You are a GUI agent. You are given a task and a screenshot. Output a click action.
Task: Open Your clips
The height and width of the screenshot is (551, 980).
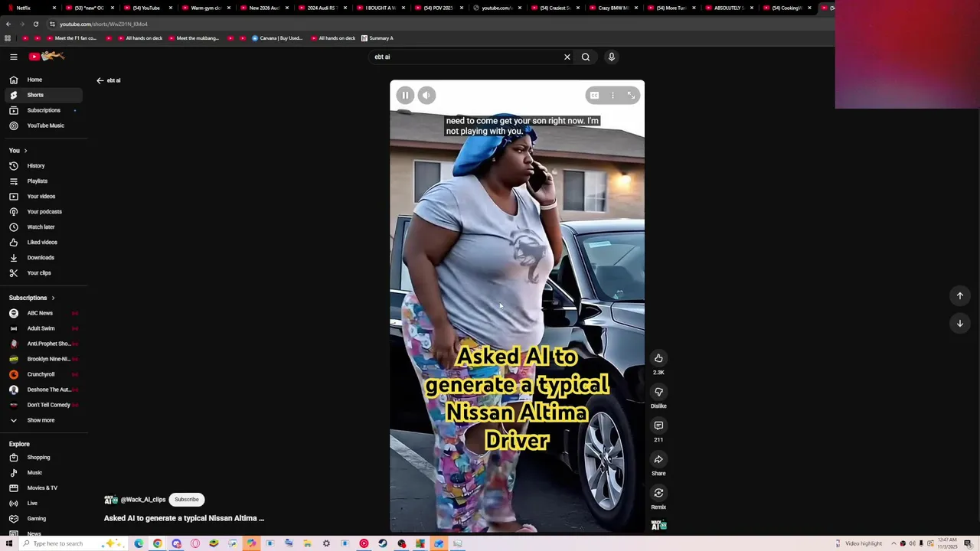[x=44, y=272]
